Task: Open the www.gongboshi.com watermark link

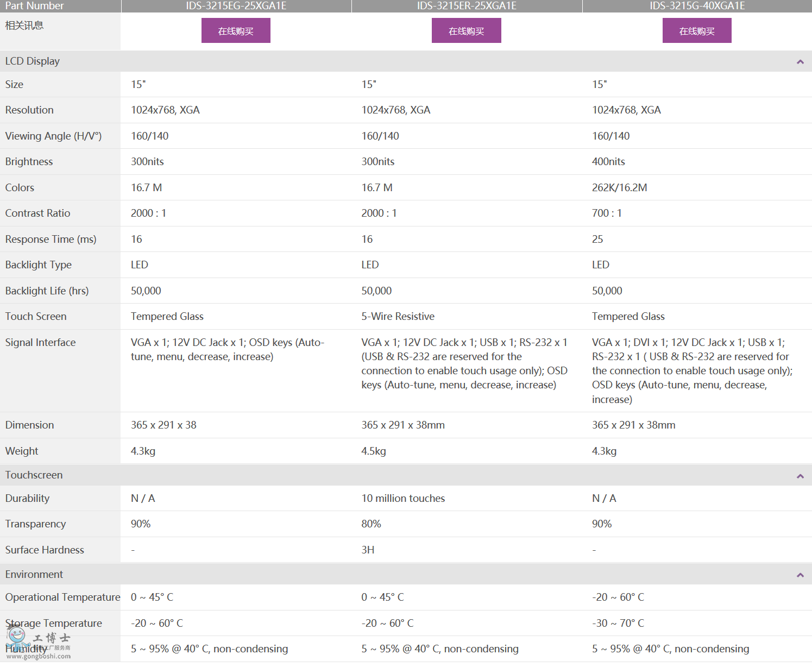Action: 39,656
